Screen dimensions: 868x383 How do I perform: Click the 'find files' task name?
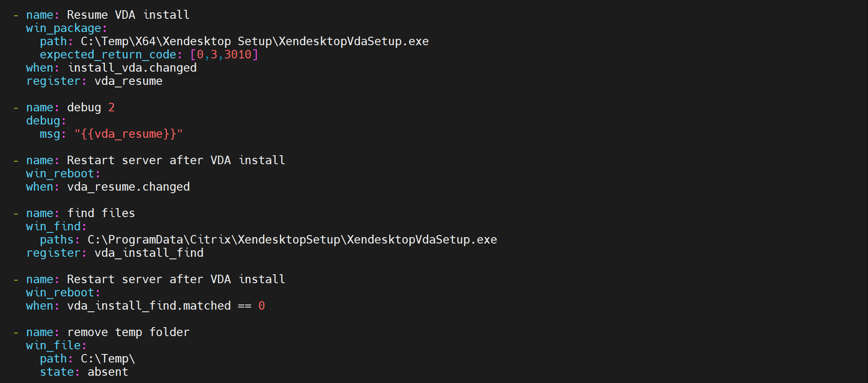[x=101, y=213]
